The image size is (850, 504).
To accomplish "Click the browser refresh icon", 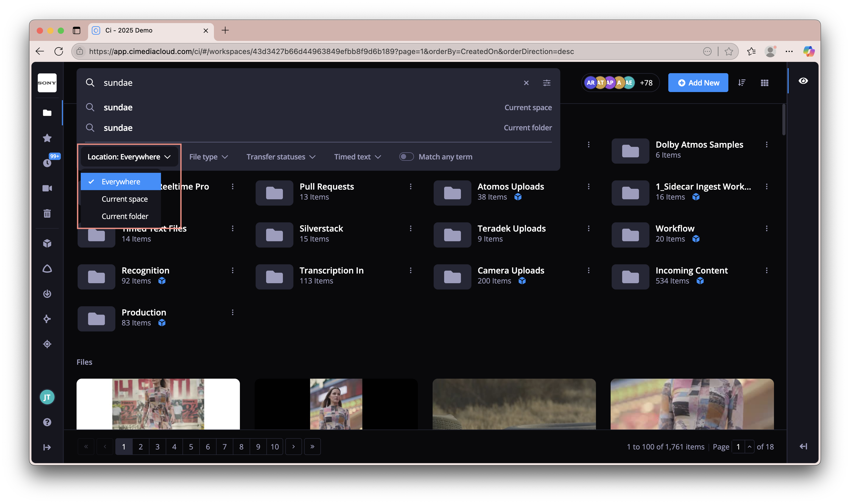I will click(59, 51).
